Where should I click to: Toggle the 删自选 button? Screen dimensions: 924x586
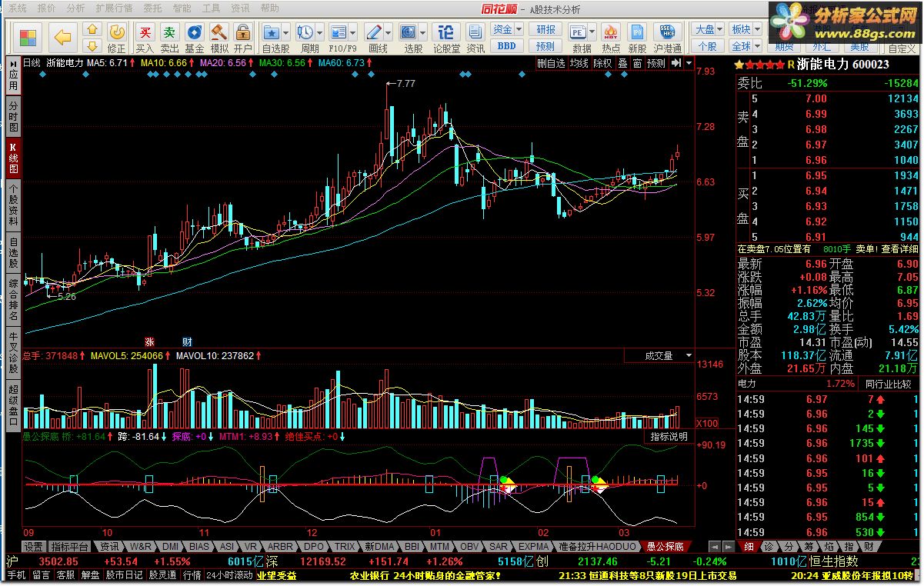[551, 63]
